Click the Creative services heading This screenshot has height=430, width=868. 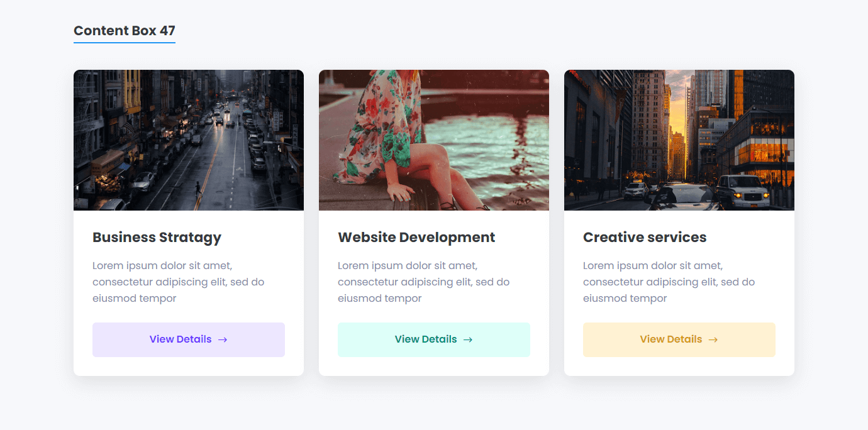[x=645, y=238]
